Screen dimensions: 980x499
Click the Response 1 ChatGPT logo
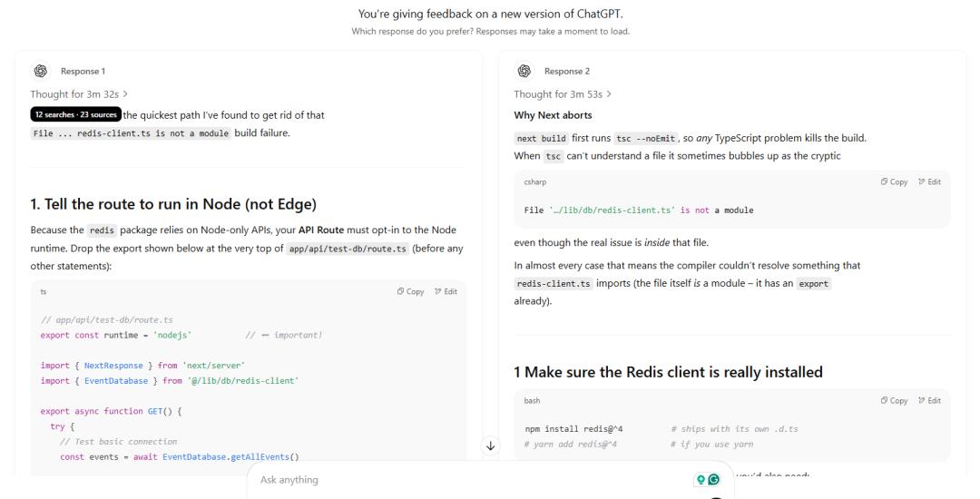pos(40,72)
